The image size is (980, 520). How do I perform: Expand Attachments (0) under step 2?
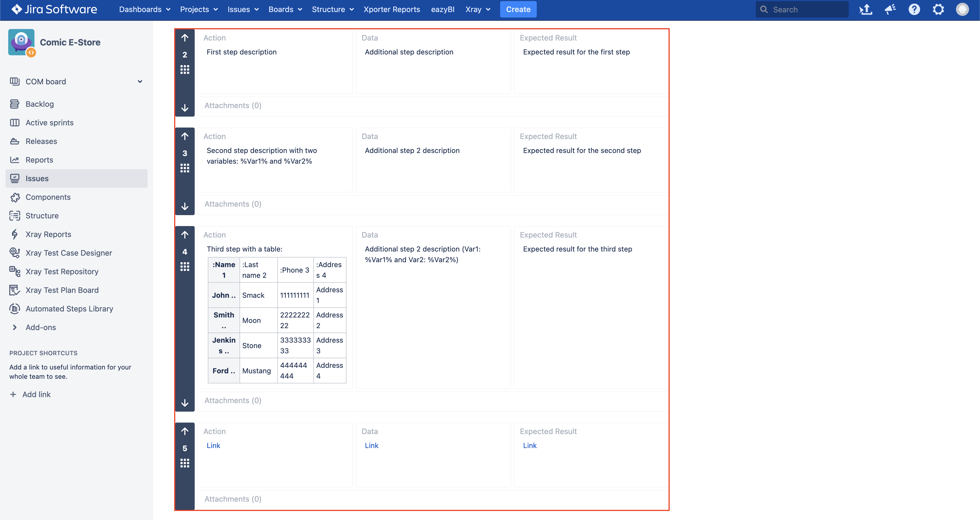(x=233, y=105)
